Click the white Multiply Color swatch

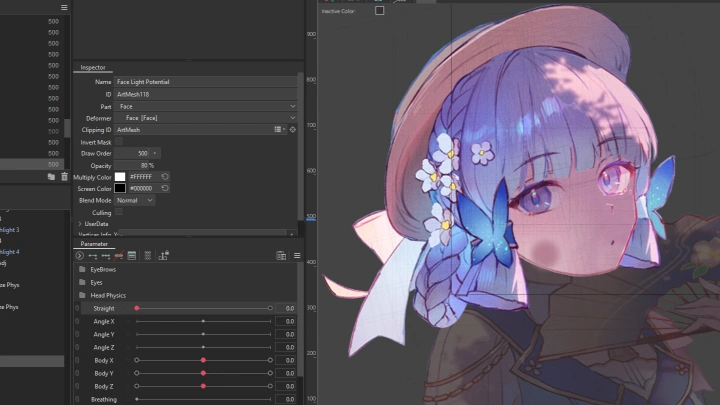120,177
